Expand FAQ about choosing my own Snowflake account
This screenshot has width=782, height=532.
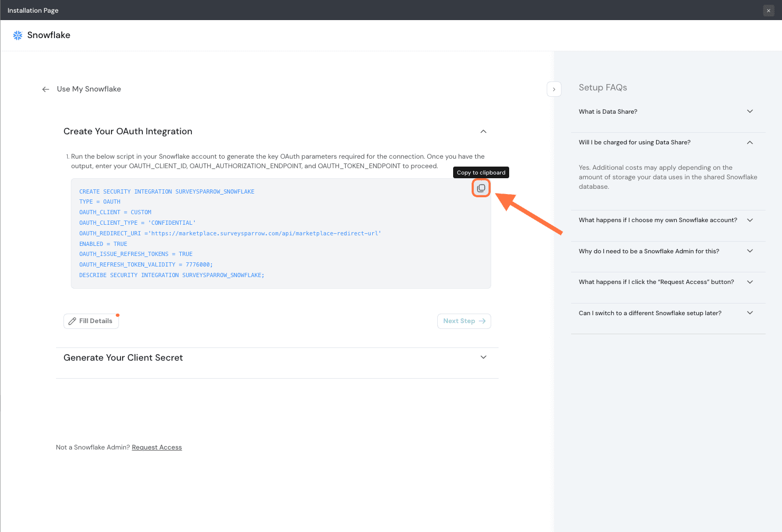[x=749, y=220]
